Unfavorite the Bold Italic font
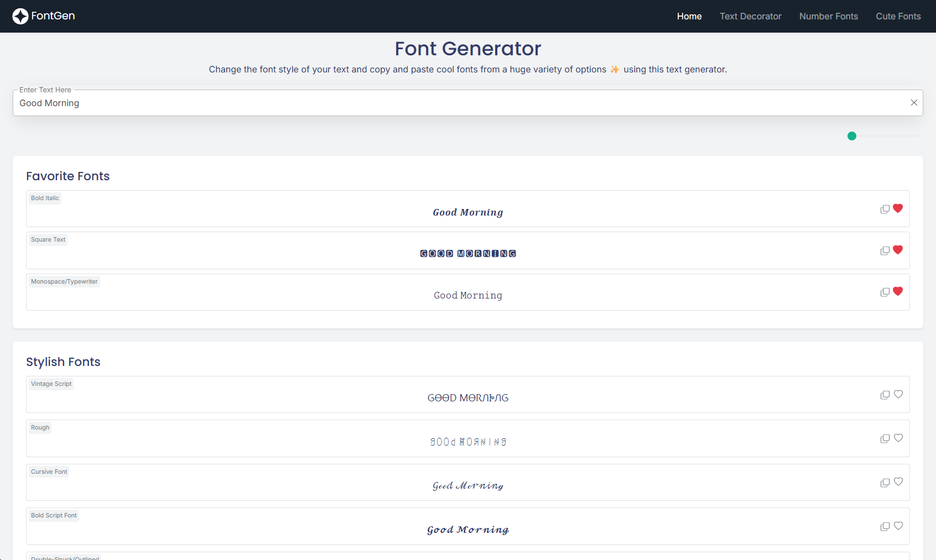 coord(898,208)
